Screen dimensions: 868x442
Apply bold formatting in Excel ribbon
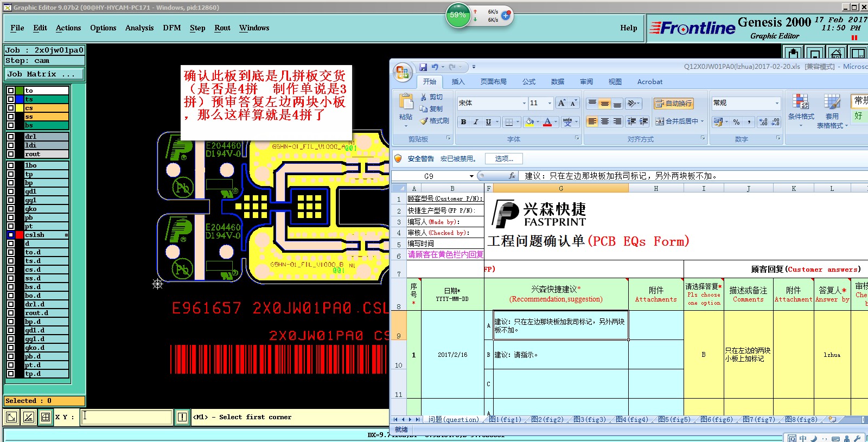pyautogui.click(x=463, y=122)
